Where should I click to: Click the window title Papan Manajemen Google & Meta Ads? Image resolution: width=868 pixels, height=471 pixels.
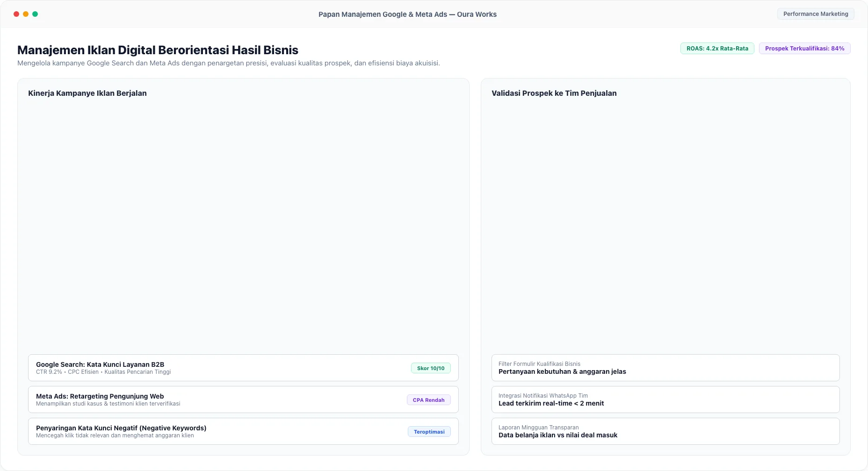coord(407,14)
